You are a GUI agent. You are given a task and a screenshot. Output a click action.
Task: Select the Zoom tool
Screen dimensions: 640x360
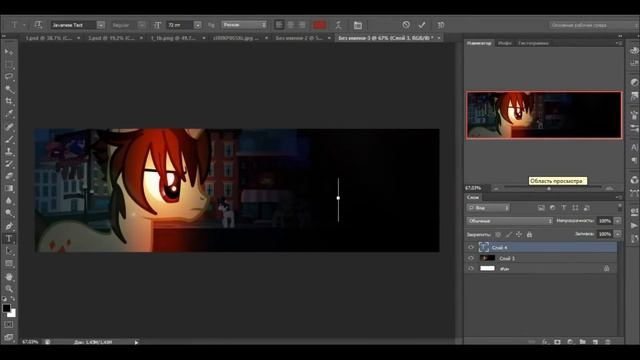(x=9, y=289)
